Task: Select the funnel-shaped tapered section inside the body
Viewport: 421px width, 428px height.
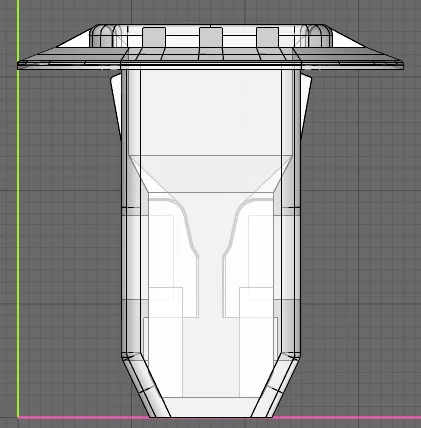Action: [211, 173]
